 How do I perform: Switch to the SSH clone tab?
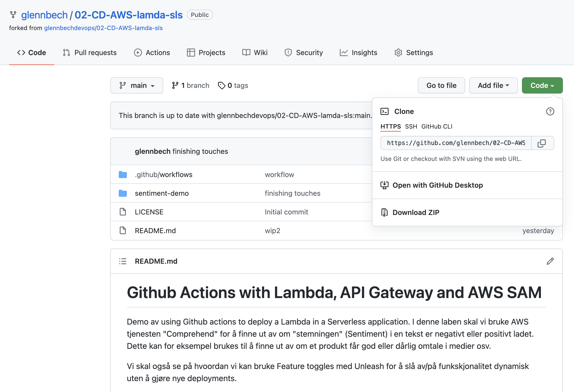[411, 126]
